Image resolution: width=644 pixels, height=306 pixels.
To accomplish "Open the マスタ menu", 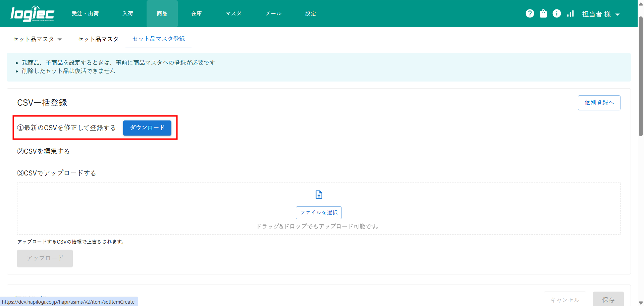I will click(233, 14).
